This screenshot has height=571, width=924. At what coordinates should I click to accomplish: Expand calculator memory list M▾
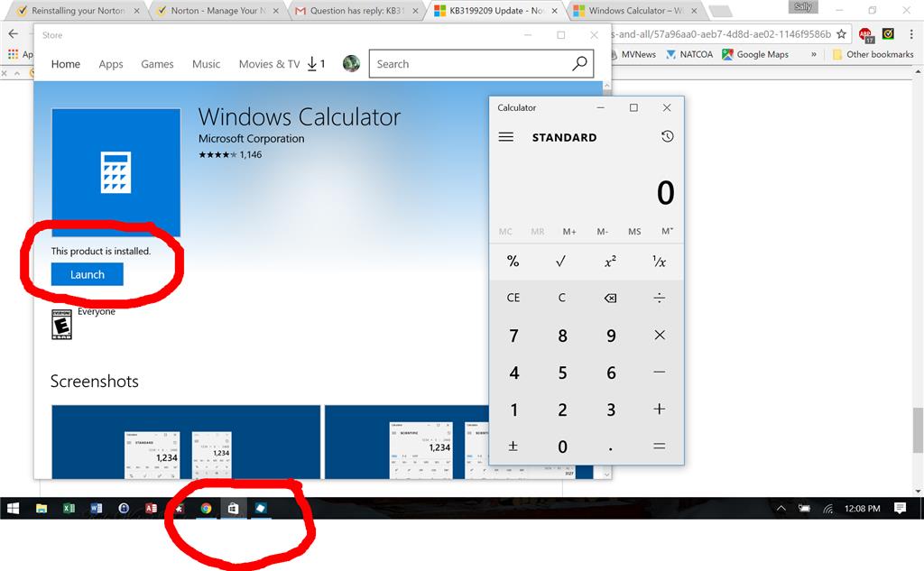[x=667, y=231]
